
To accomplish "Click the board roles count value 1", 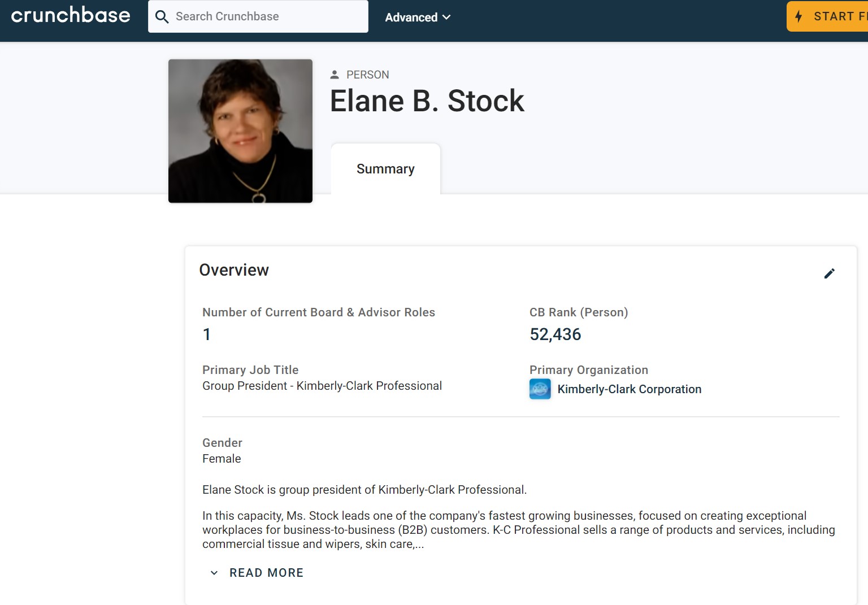I will [207, 334].
